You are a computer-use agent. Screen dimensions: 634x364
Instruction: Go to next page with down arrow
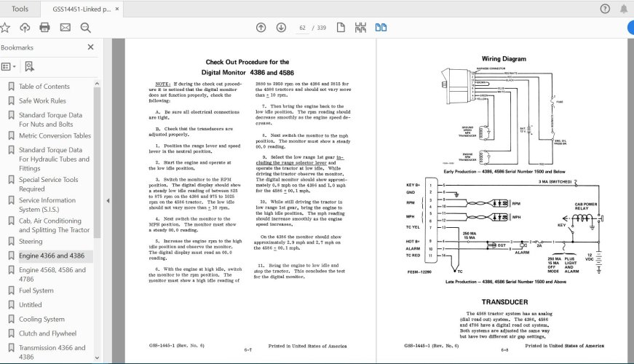281,28
